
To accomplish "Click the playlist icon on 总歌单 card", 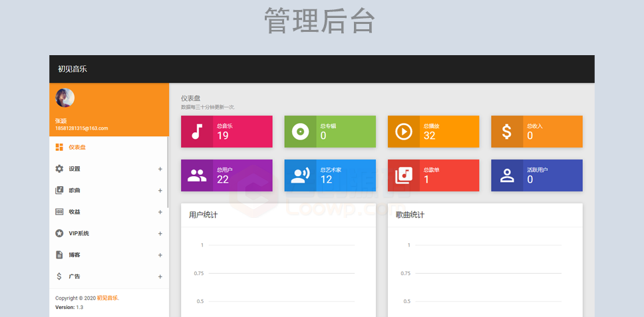I will 404,175.
